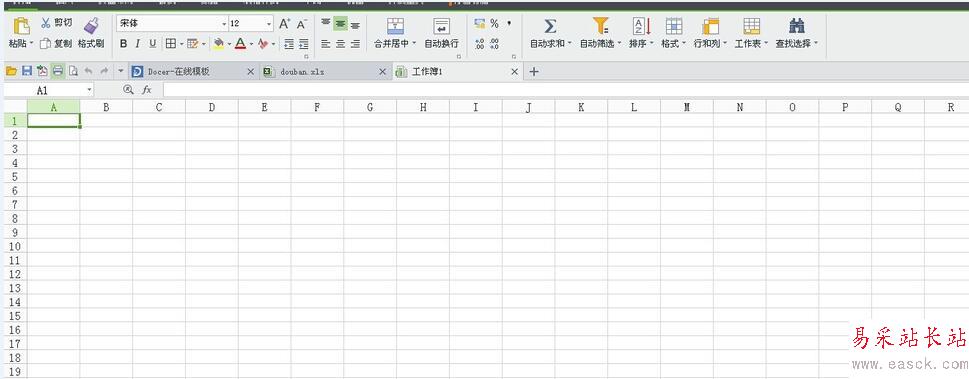Open Rows and Columns (行和列) menu

[x=710, y=33]
